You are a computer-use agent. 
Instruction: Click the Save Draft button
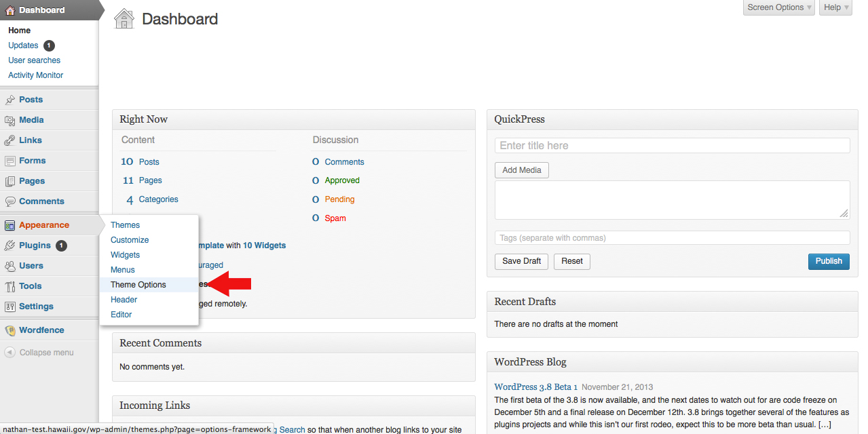coord(521,261)
